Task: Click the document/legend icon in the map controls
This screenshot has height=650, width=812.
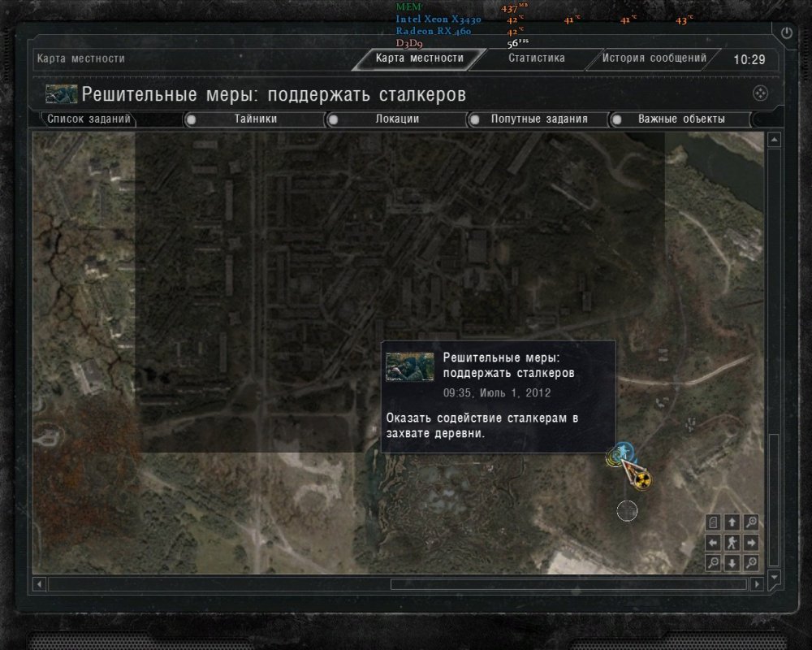Action: 713,522
